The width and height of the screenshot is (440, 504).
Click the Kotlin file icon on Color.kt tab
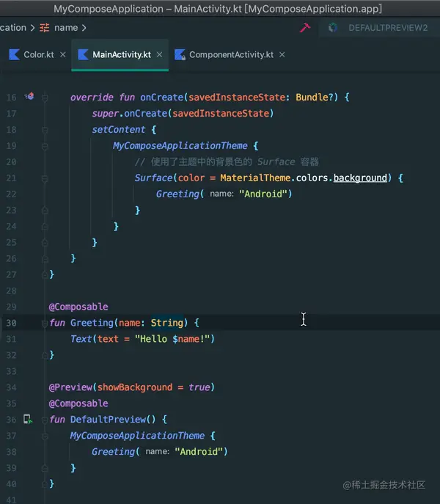pos(14,54)
